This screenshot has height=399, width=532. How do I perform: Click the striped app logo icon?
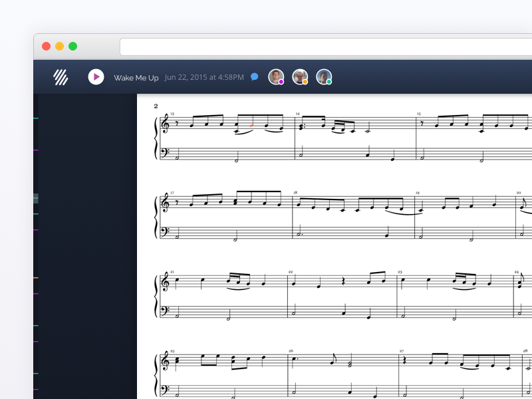point(61,77)
